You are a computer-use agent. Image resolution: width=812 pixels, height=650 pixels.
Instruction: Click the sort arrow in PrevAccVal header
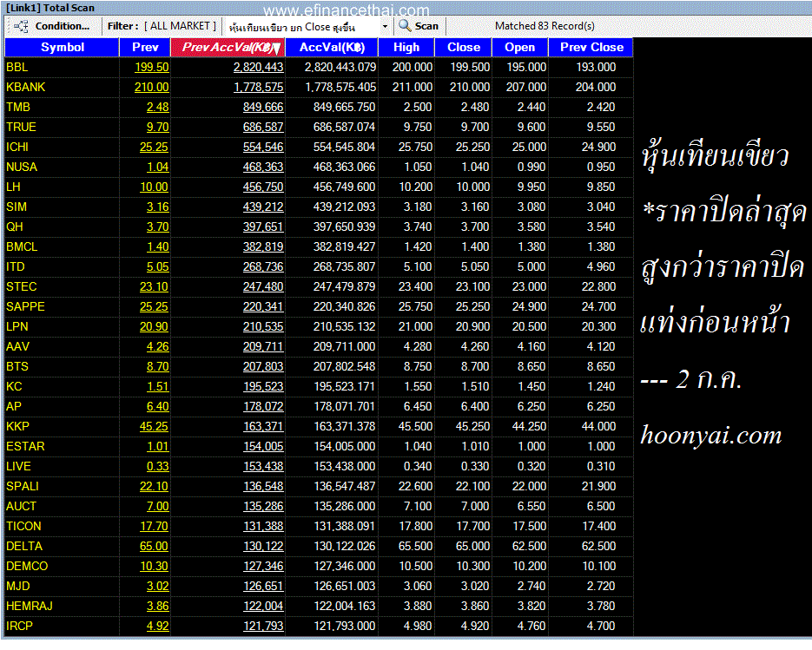[x=276, y=49]
